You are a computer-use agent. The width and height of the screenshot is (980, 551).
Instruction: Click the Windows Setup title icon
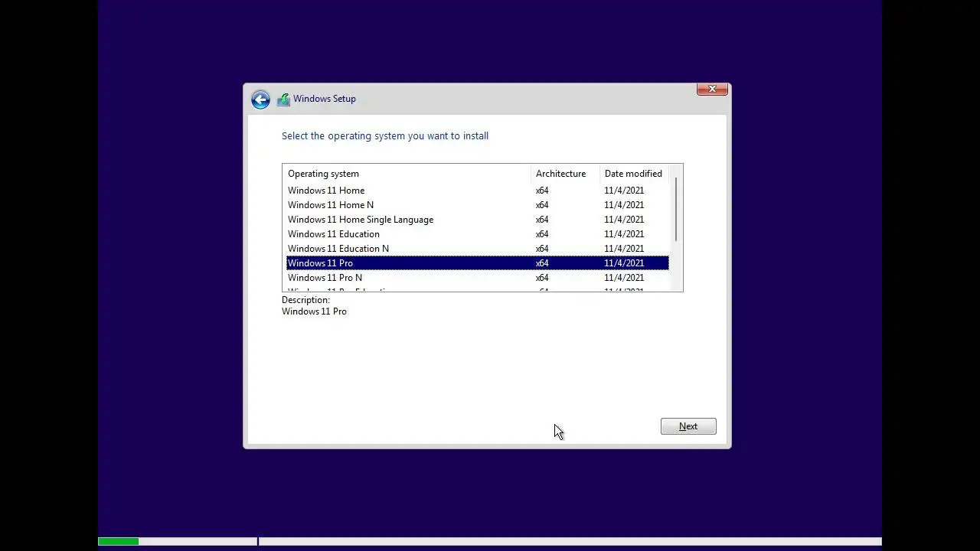click(283, 99)
